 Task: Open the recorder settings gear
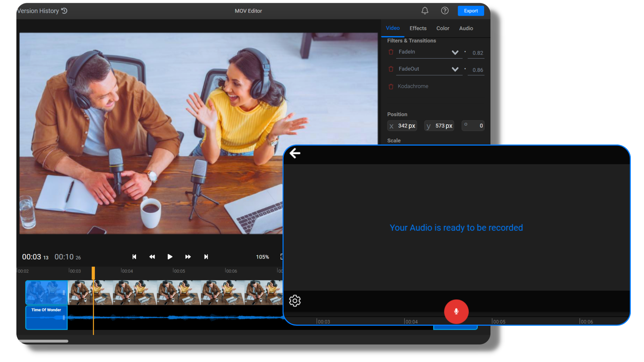[x=295, y=301]
